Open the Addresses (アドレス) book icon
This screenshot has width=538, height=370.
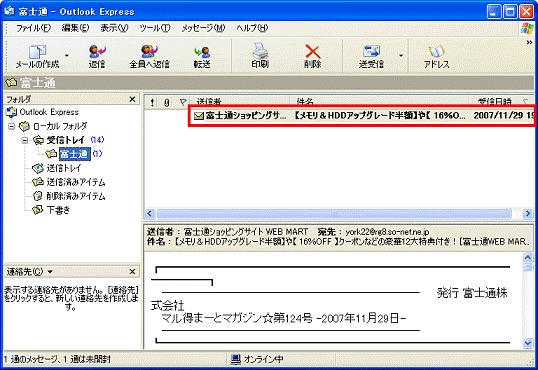coord(436,56)
